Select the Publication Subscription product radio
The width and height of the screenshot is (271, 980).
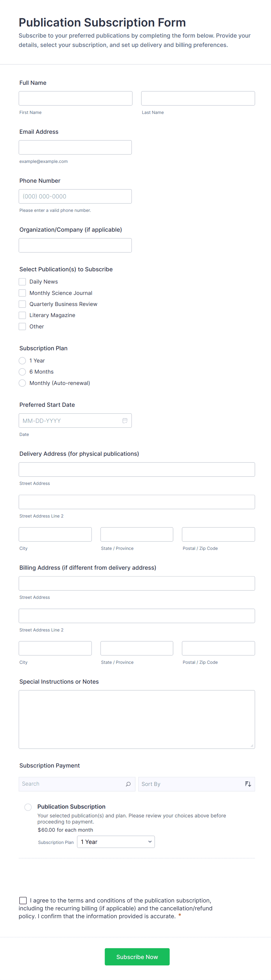[x=28, y=807]
